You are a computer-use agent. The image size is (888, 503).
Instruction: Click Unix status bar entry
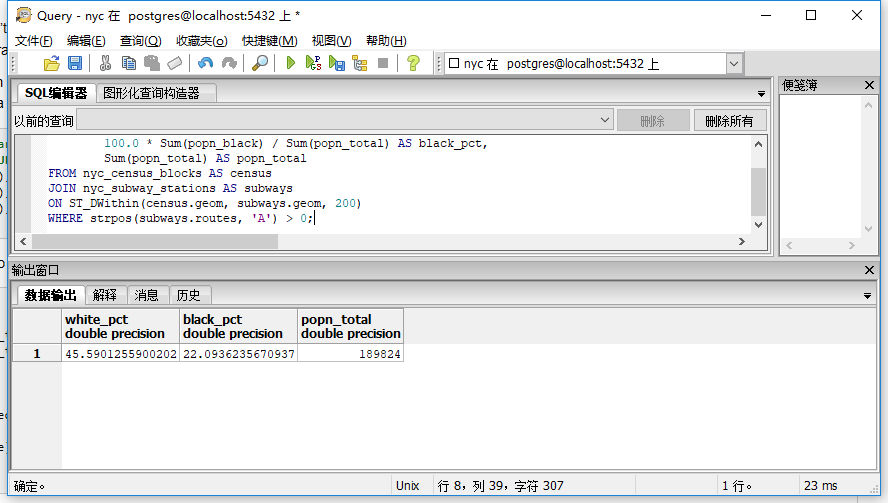[x=408, y=485]
